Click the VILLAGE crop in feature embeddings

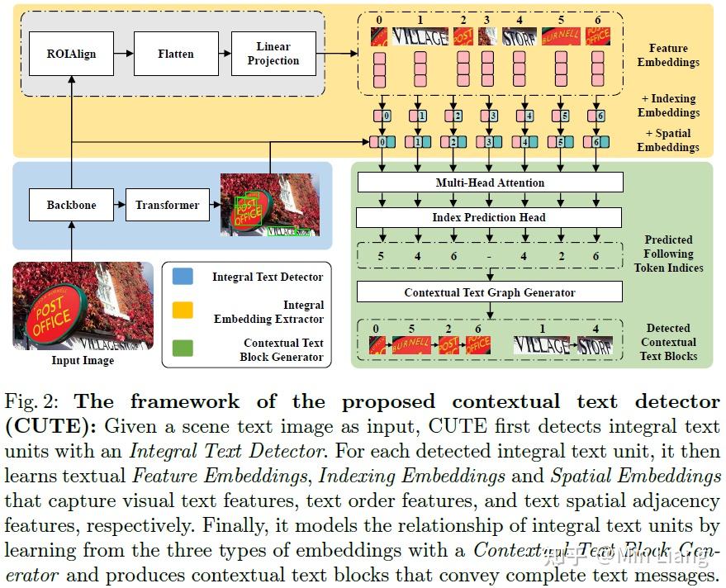[x=420, y=36]
